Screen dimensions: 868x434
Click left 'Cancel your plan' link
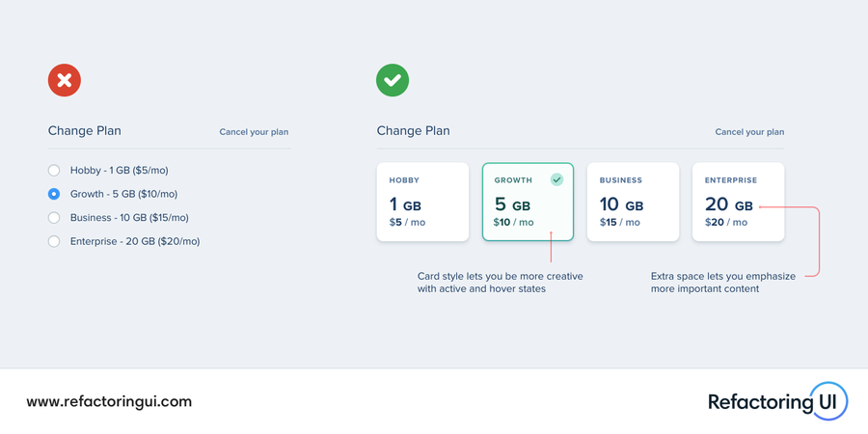tap(254, 132)
